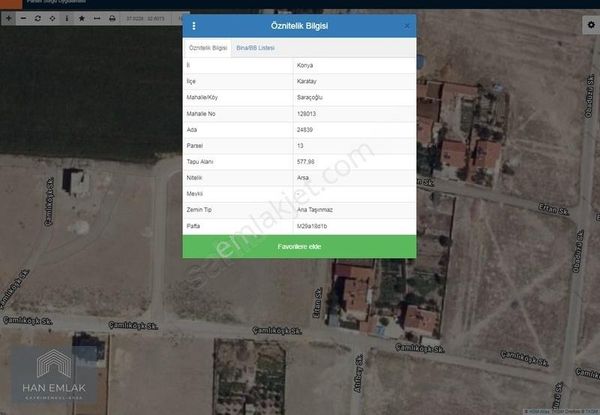Screen dimensions: 600x415
Task: Click the Atabey Sk. street label on map
Action: (x=359, y=373)
